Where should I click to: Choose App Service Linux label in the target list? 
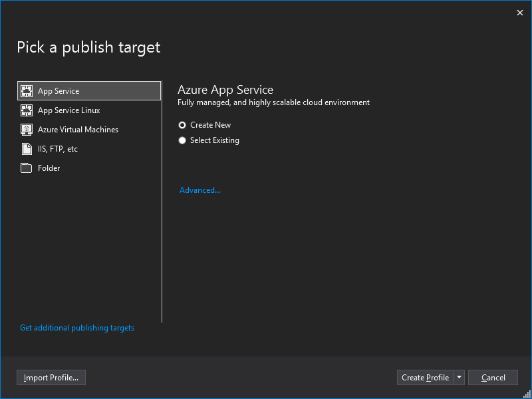(x=69, y=110)
